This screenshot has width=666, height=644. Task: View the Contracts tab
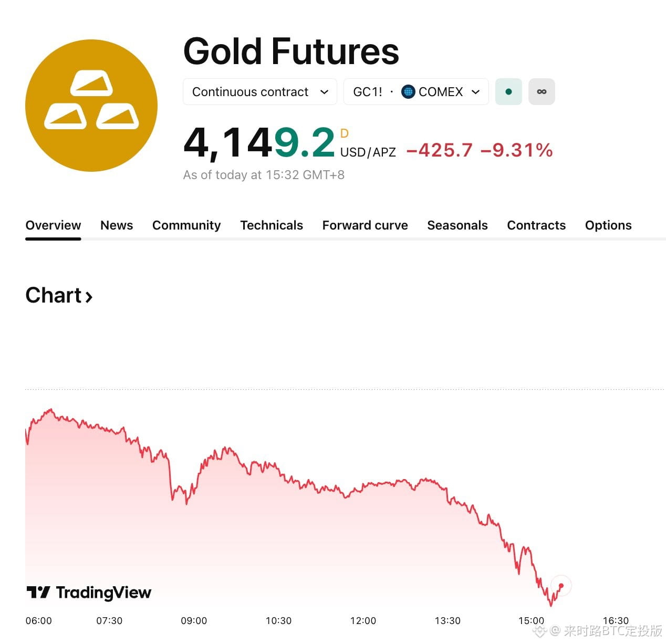point(536,225)
